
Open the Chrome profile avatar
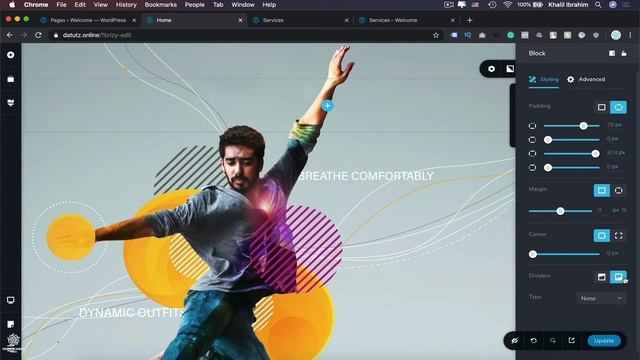pyautogui.click(x=616, y=35)
